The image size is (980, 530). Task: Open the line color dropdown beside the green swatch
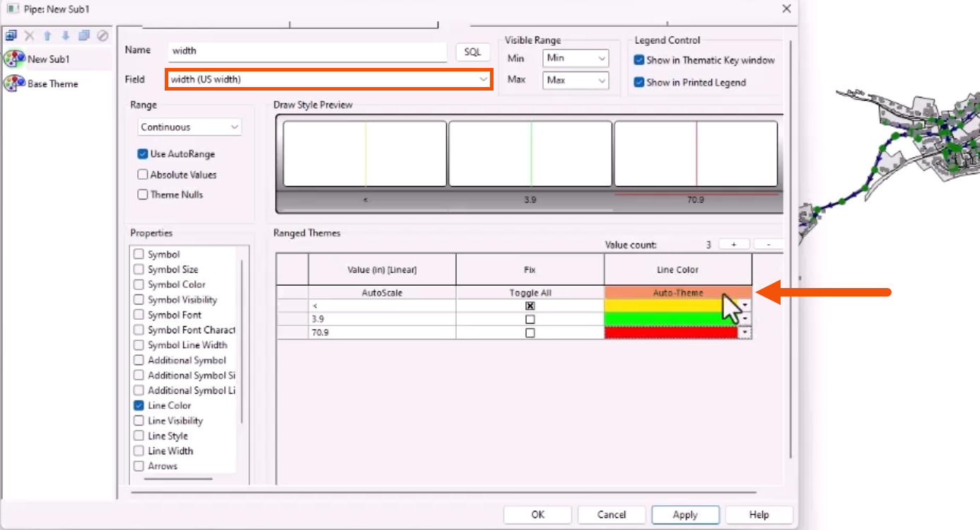[746, 318]
